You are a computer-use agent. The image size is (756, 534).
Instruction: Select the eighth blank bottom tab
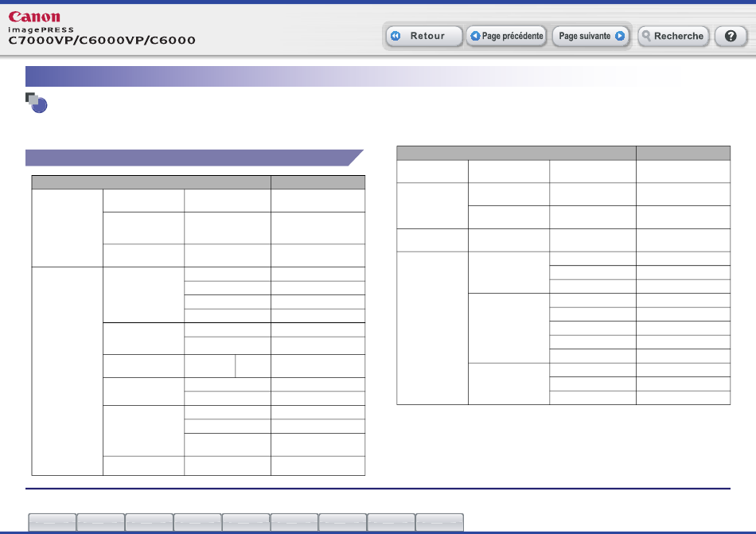pyautogui.click(x=391, y=522)
